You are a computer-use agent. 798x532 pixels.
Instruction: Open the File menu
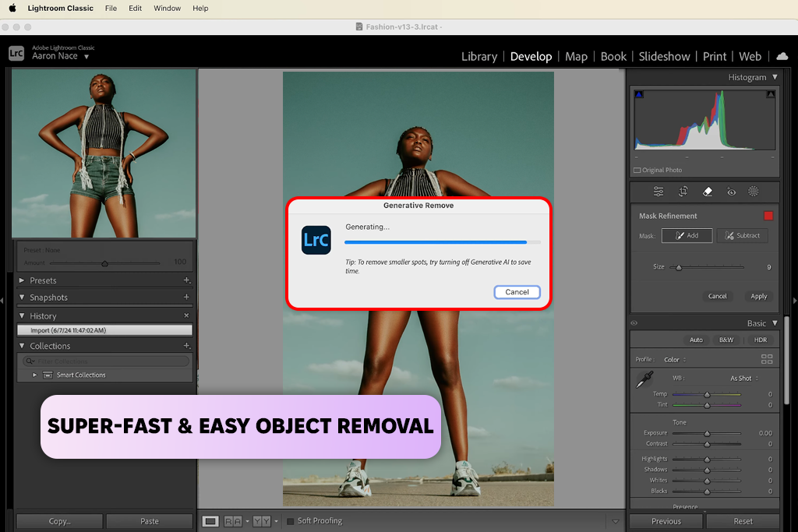[x=111, y=8]
